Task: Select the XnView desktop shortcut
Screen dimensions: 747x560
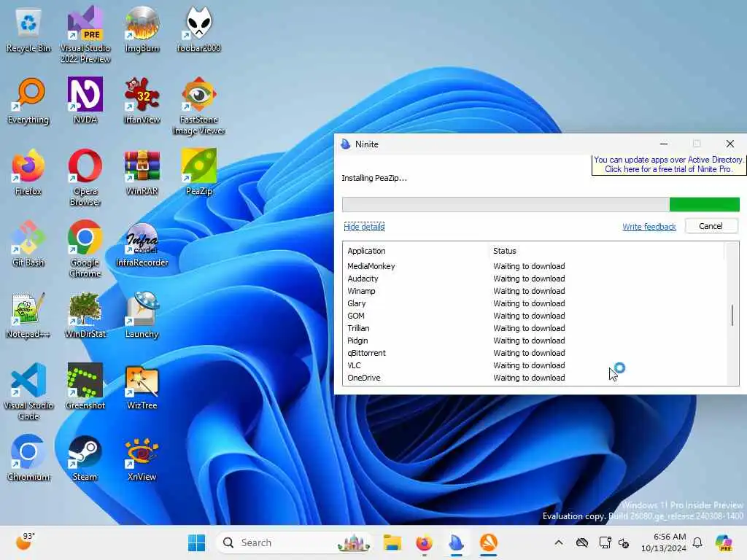Action: (x=142, y=458)
